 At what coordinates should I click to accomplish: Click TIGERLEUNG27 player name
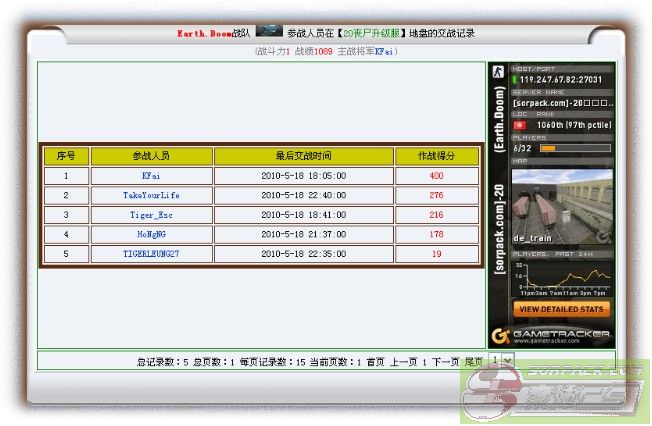click(x=151, y=254)
